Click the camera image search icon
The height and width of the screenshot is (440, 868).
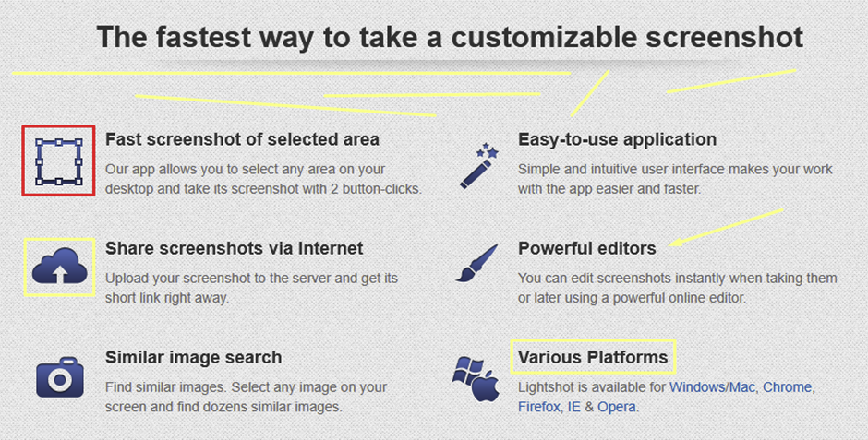click(59, 376)
